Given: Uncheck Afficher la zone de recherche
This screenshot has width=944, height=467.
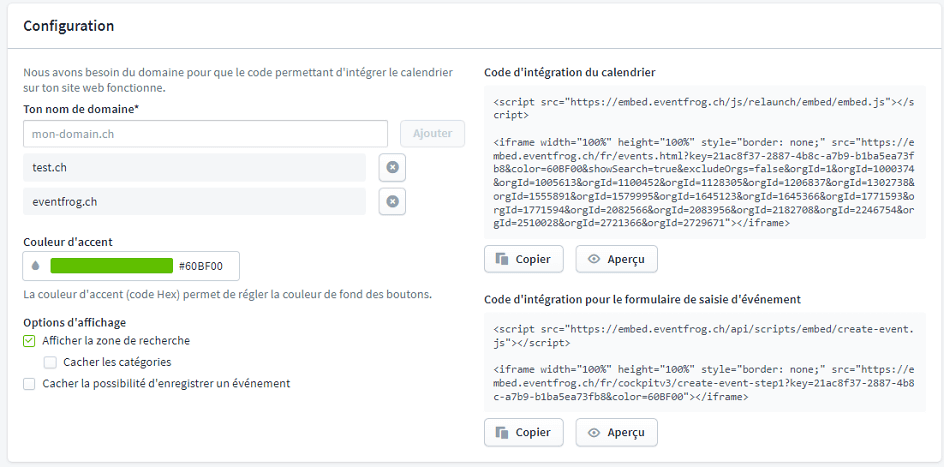Looking at the screenshot, I should (x=29, y=341).
